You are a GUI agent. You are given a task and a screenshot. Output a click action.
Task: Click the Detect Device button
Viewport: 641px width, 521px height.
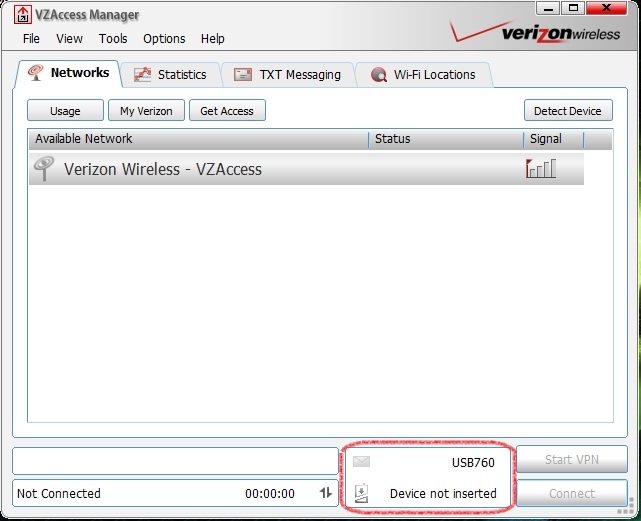pos(568,110)
